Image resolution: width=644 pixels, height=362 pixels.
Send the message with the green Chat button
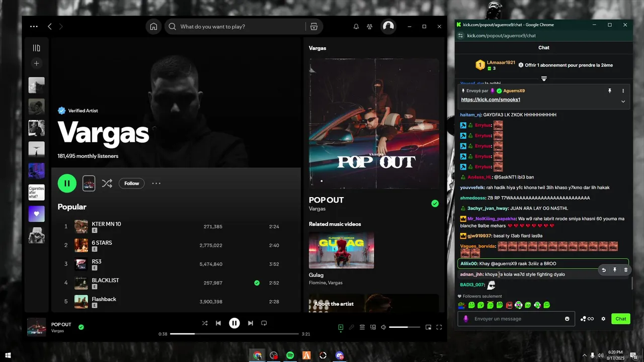pyautogui.click(x=621, y=319)
